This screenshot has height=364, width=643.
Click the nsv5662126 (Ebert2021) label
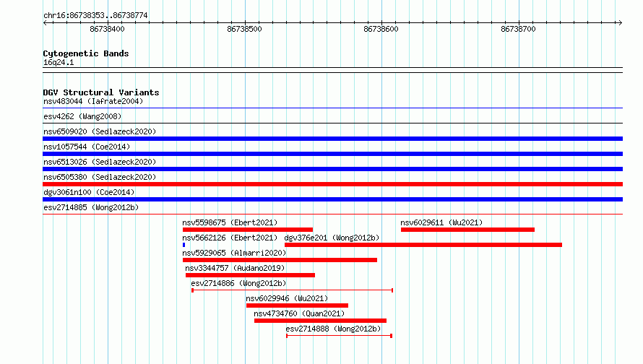click(230, 238)
